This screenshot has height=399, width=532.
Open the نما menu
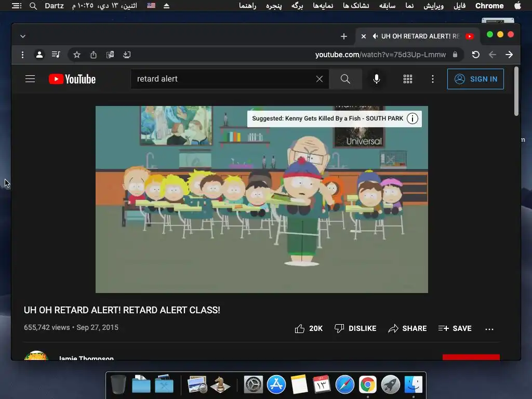click(409, 6)
